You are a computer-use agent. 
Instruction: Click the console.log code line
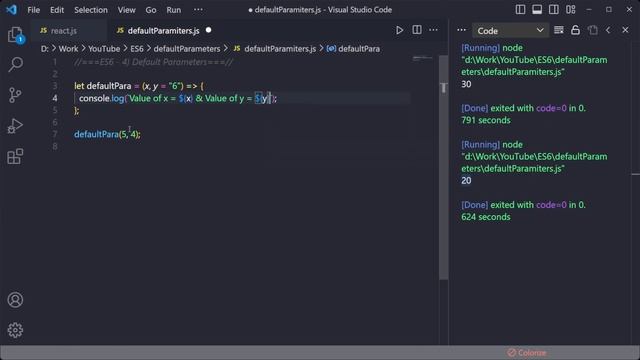tap(178, 98)
